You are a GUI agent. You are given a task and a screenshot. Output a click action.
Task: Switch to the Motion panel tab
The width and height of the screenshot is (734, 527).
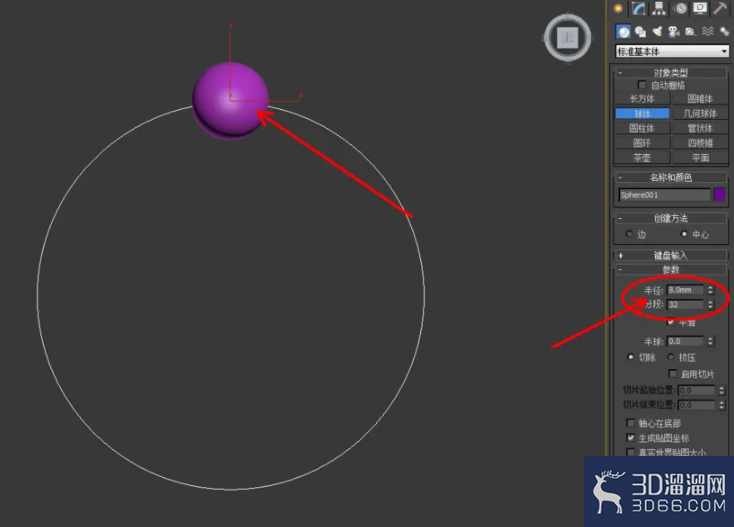680,8
